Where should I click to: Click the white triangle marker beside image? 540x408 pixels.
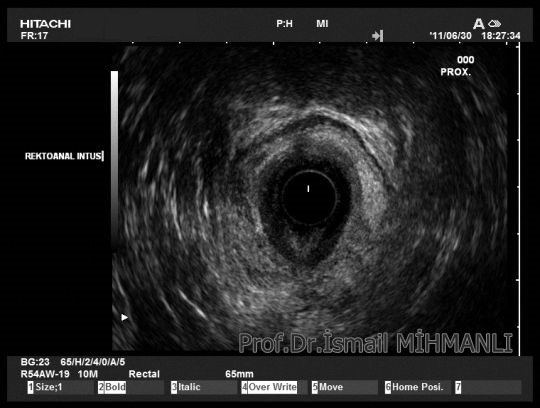124,317
